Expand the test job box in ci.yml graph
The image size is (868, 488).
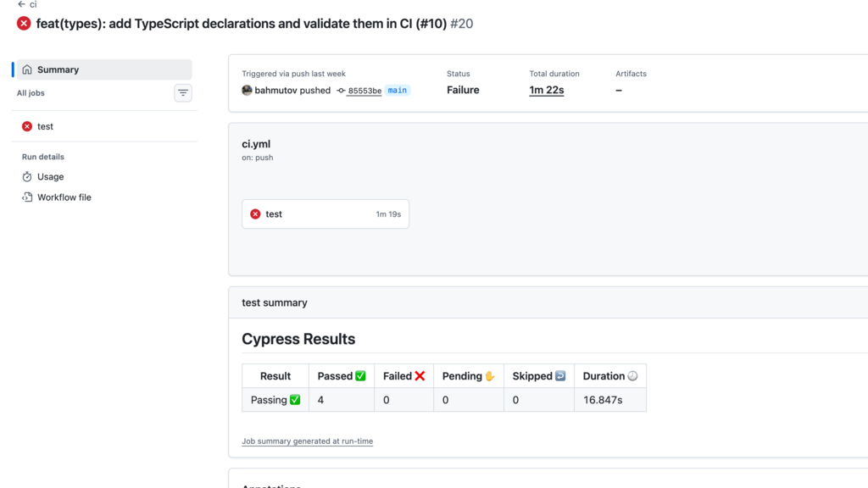pos(325,213)
